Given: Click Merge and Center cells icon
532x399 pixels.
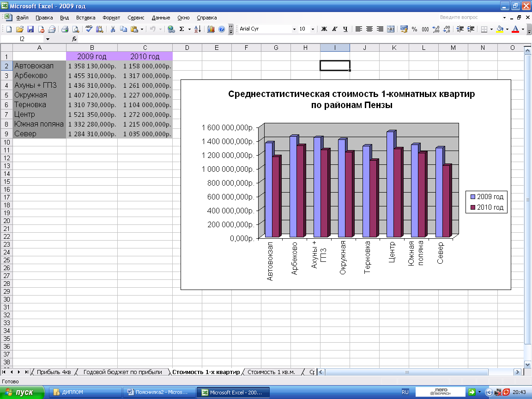Looking at the screenshot, I should 391,29.
